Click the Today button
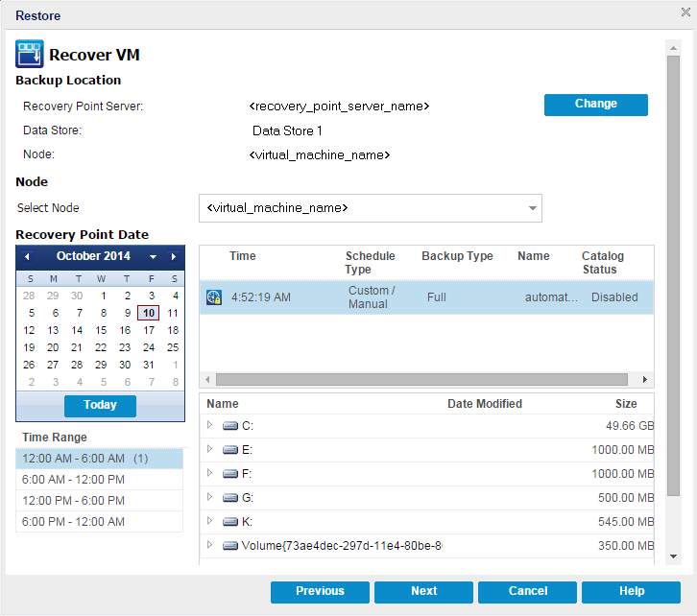Image resolution: width=697 pixels, height=616 pixels. pos(100,406)
